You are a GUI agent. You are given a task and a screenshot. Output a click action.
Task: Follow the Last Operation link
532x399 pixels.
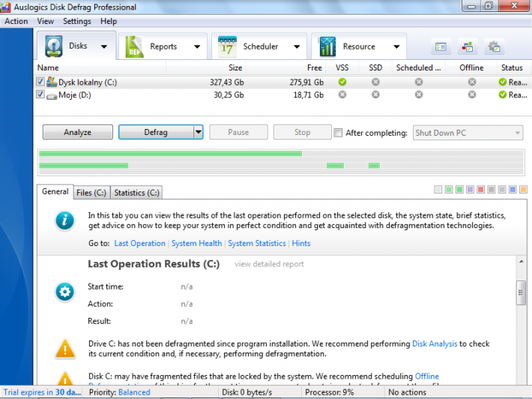pyautogui.click(x=139, y=243)
